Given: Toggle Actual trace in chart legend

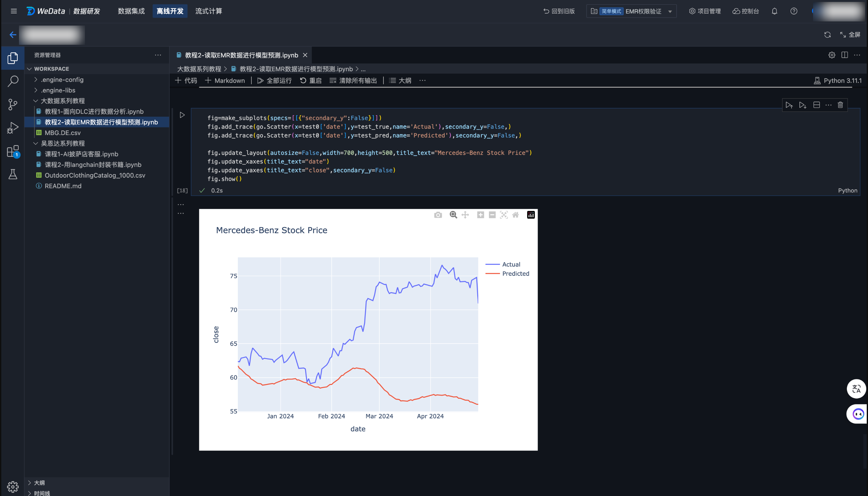Looking at the screenshot, I should 510,264.
